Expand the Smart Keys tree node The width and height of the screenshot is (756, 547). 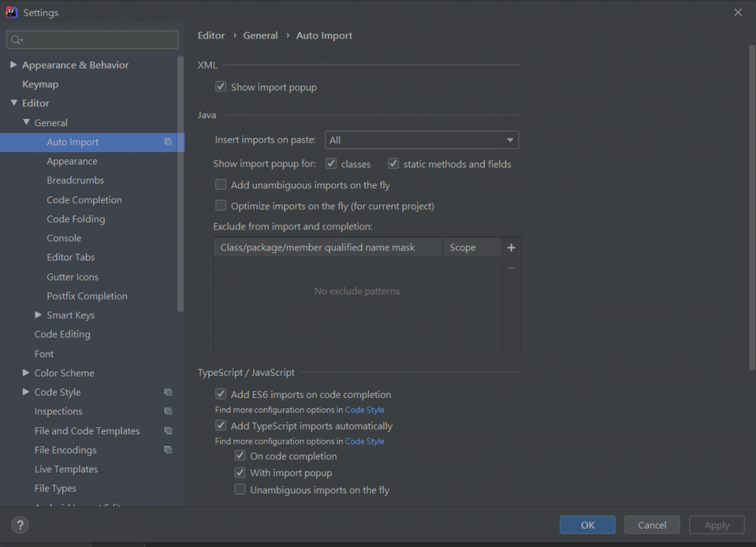38,315
